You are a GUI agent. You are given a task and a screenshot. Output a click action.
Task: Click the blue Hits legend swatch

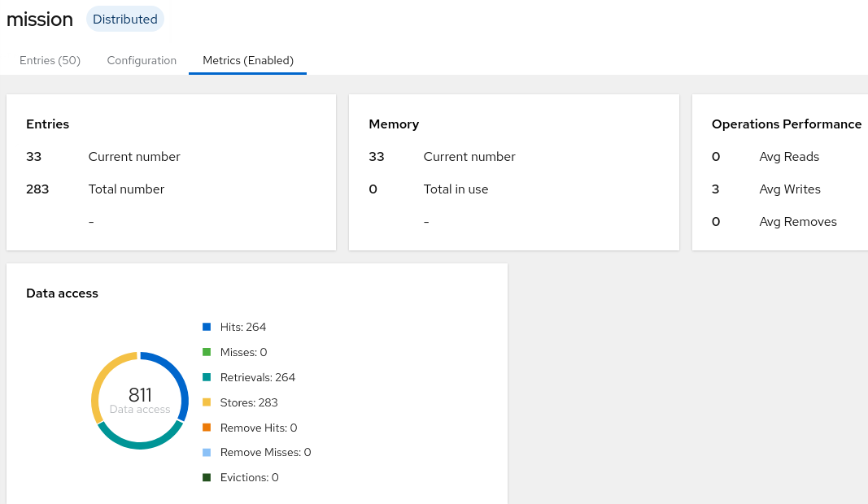tap(207, 327)
